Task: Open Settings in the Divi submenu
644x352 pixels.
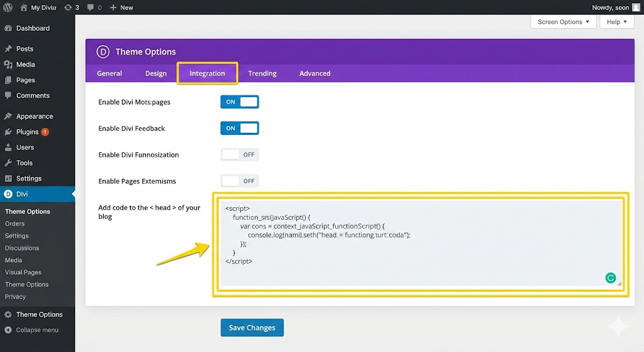Action: tap(17, 236)
